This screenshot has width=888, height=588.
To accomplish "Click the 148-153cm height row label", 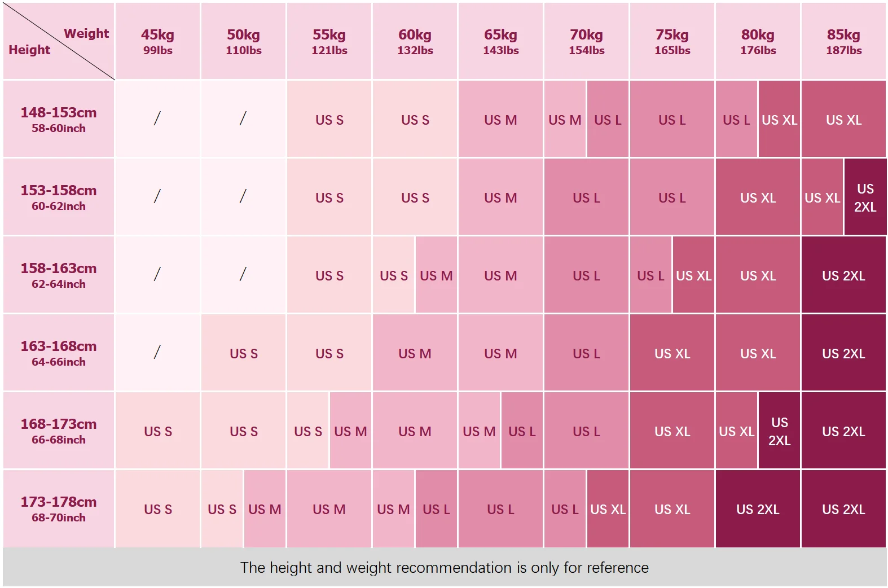I will point(59,119).
